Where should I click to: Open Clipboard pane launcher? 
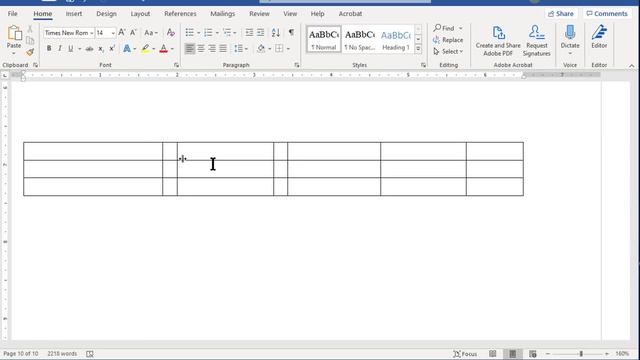[36, 65]
